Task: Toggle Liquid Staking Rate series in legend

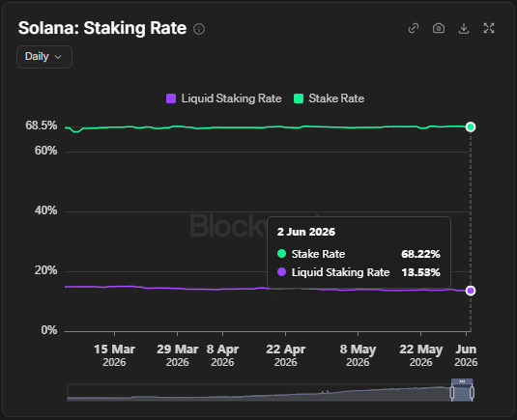Action: point(224,98)
